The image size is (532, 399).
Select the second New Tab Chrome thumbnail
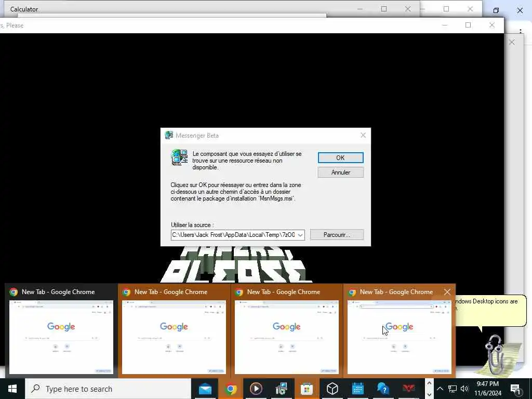click(174, 331)
